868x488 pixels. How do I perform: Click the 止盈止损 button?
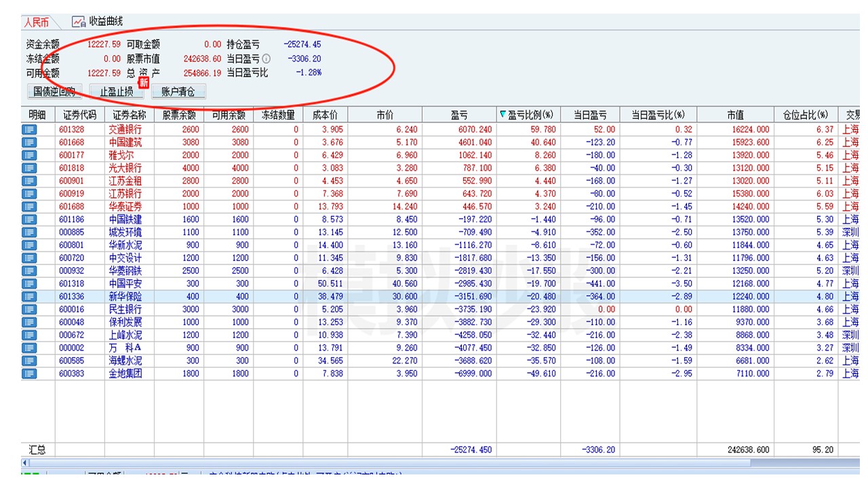[x=117, y=91]
